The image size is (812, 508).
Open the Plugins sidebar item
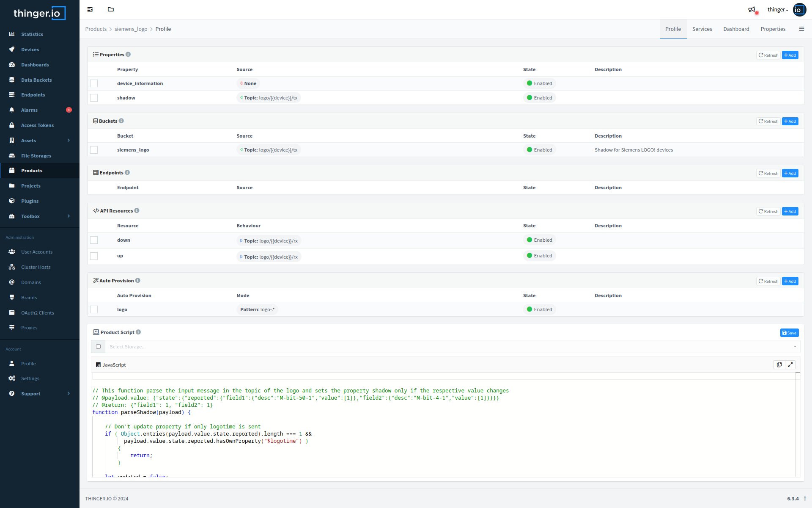click(x=30, y=201)
